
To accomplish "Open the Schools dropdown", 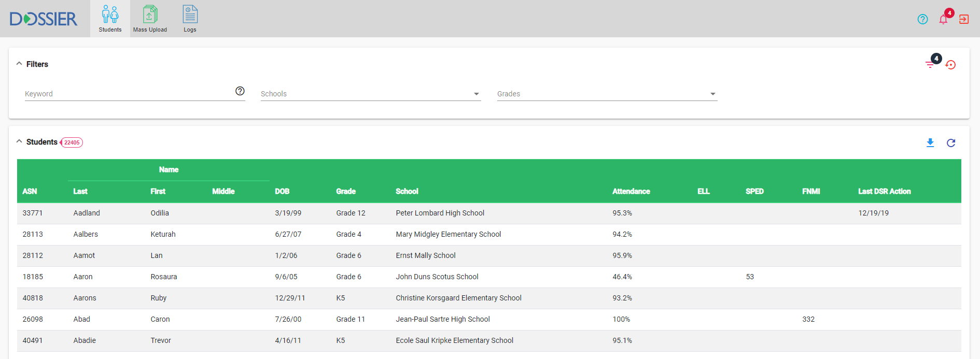I will point(370,94).
